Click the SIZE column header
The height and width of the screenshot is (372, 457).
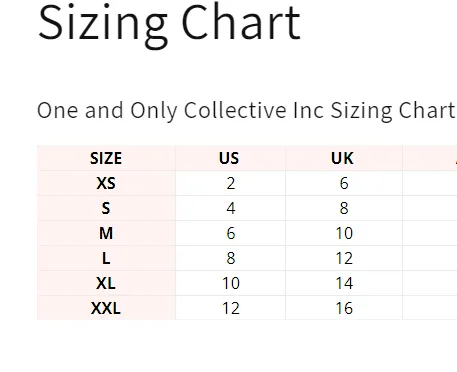coord(106,158)
